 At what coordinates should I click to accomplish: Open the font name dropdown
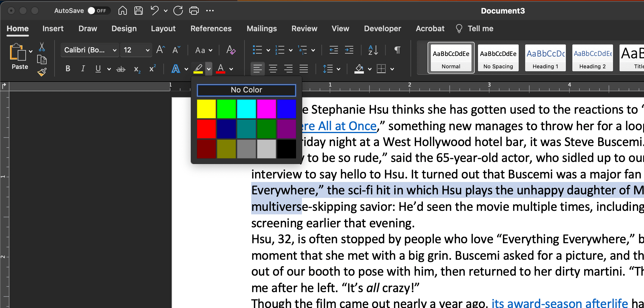coord(115,50)
